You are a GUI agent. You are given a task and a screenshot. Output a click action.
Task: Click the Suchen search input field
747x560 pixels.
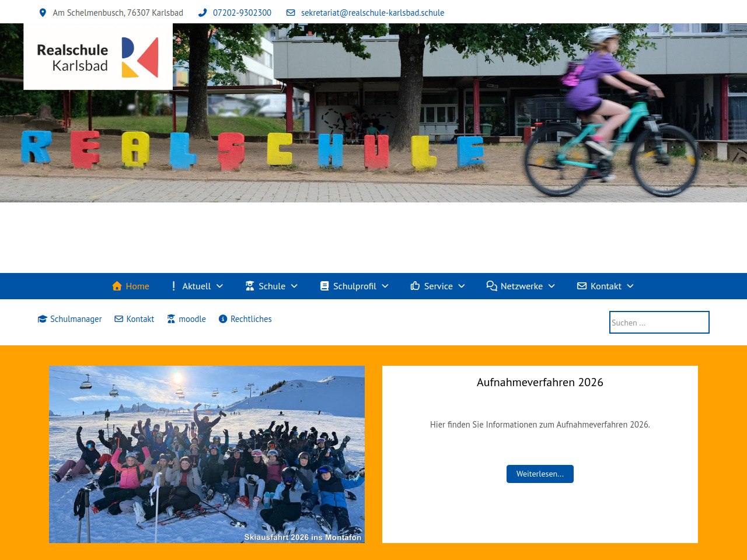(659, 323)
